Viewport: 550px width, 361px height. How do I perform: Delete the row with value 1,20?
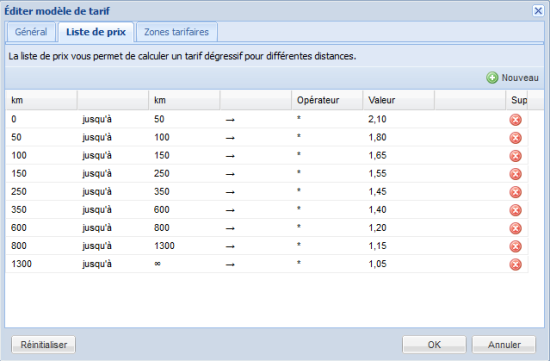tap(515, 228)
